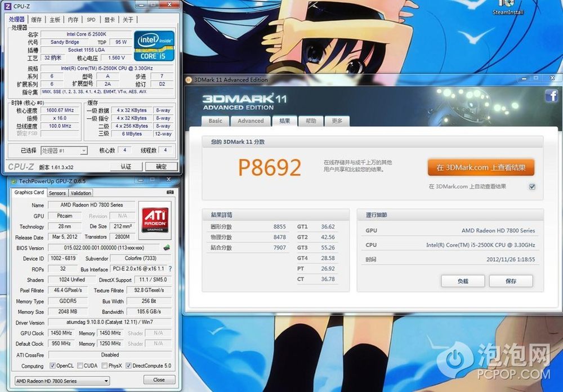
Task: Click the core speed value '1600.67 MHz'
Action: (x=60, y=110)
